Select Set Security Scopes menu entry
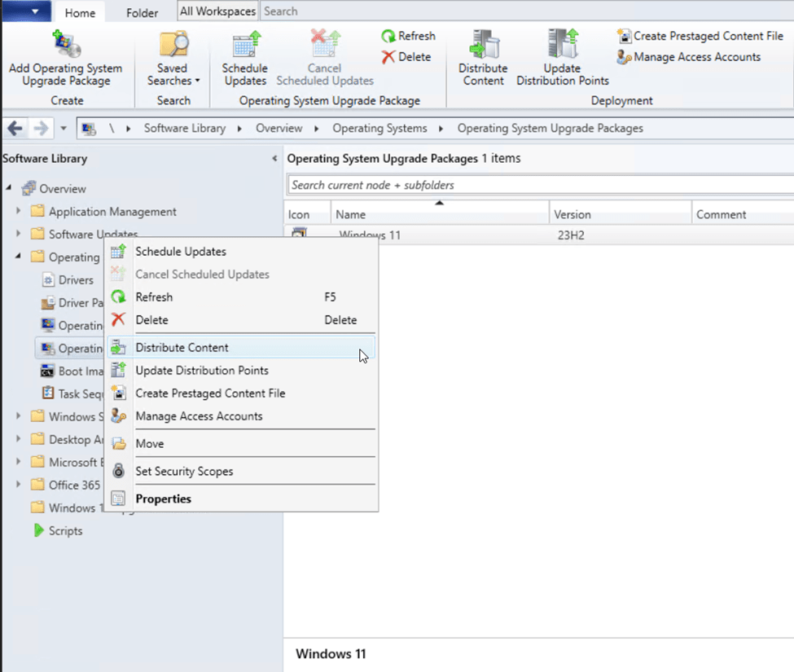The image size is (794, 672). 184,472
